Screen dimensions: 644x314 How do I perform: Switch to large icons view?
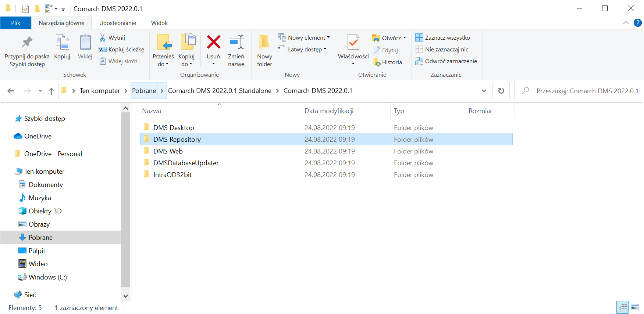[635, 307]
